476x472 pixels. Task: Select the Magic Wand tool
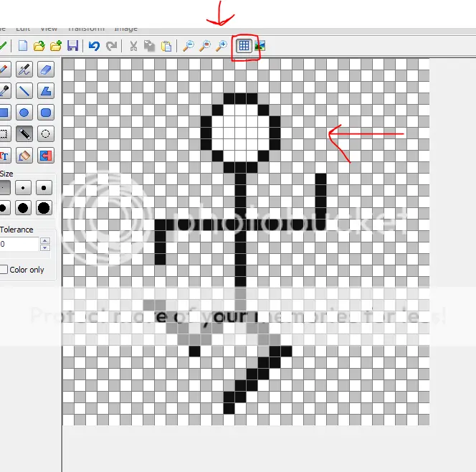pyautogui.click(x=24, y=134)
